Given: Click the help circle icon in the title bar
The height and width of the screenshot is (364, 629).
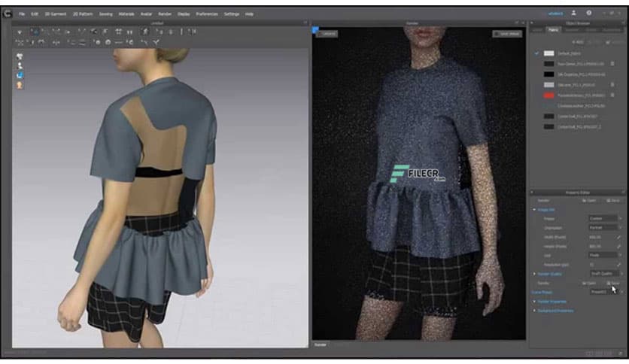Looking at the screenshot, I should coord(588,13).
